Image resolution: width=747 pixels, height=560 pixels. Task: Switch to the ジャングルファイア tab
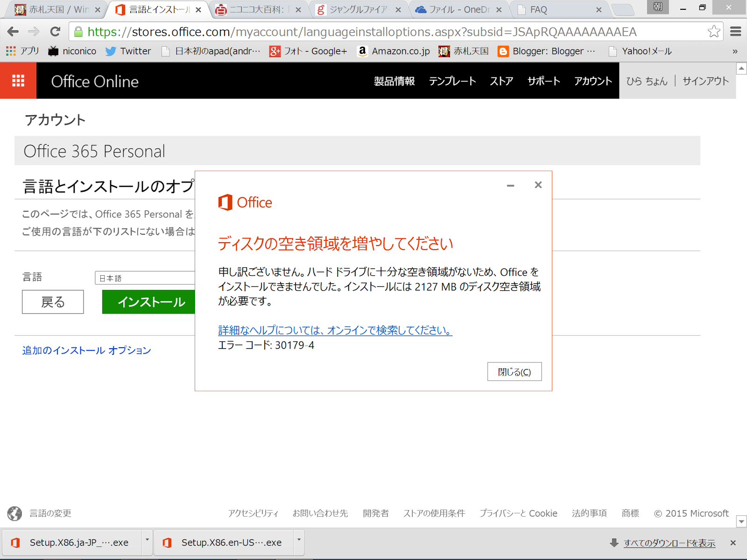(x=358, y=10)
